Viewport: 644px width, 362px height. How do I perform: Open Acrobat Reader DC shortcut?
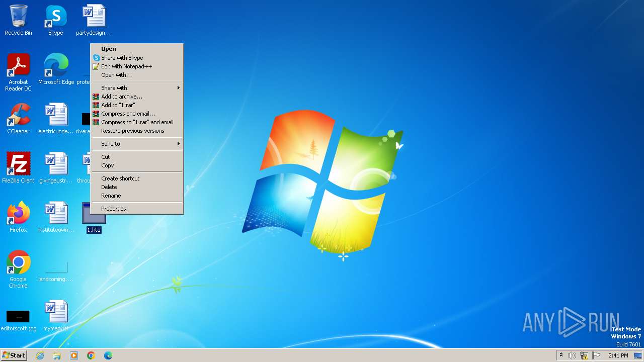click(x=18, y=72)
